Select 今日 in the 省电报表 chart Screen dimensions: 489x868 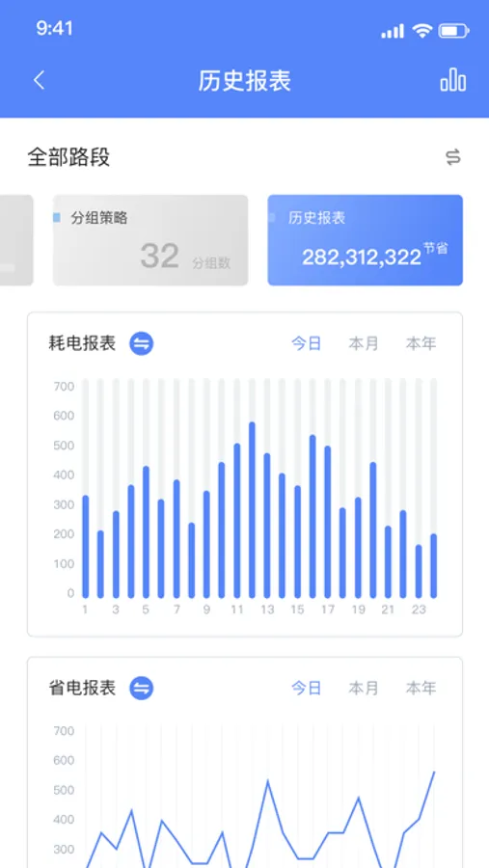click(307, 688)
